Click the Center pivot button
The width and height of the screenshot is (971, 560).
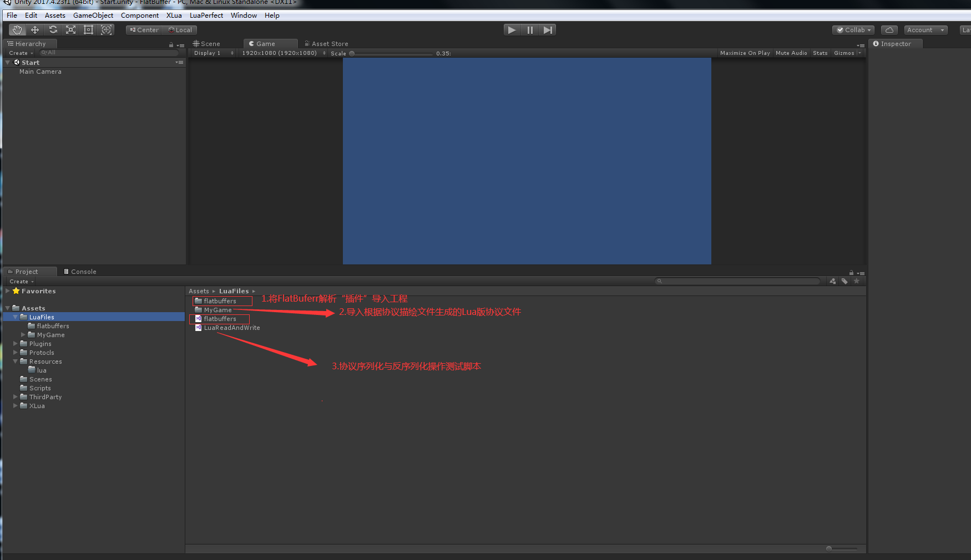point(143,29)
